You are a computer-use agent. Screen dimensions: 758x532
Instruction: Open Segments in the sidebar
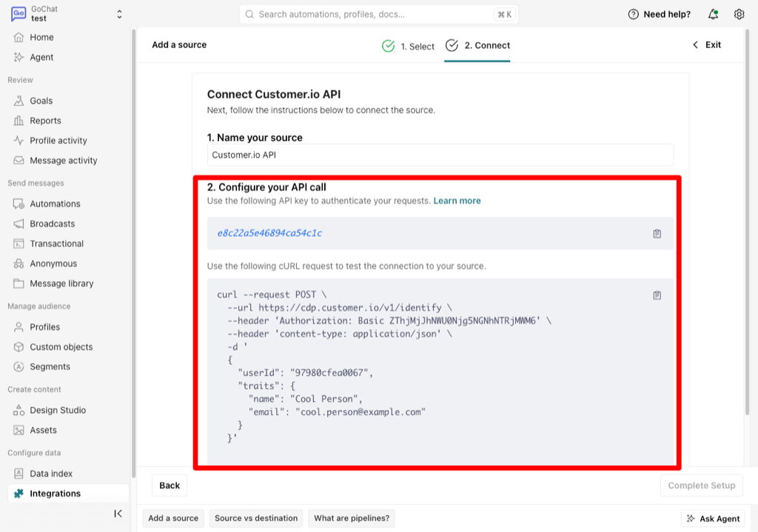[50, 367]
